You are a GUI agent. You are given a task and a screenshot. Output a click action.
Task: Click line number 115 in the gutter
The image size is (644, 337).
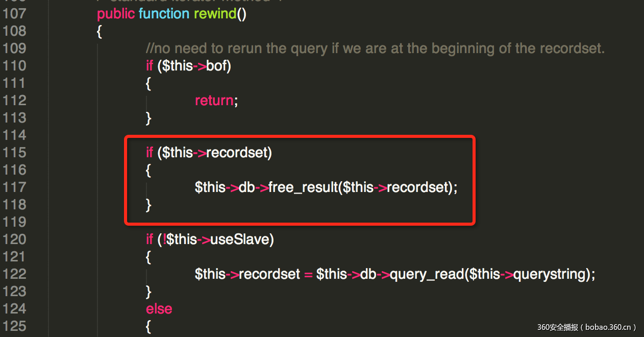coord(14,153)
